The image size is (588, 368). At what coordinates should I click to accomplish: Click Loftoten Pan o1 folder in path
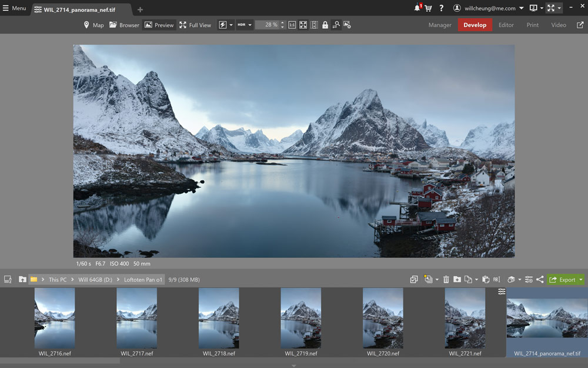point(143,280)
